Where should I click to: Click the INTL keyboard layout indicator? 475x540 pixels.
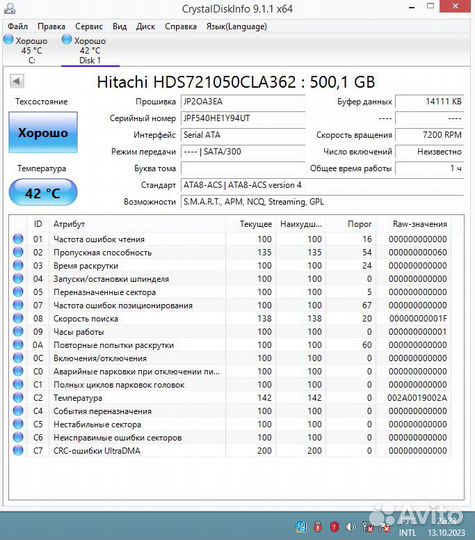pos(407,532)
